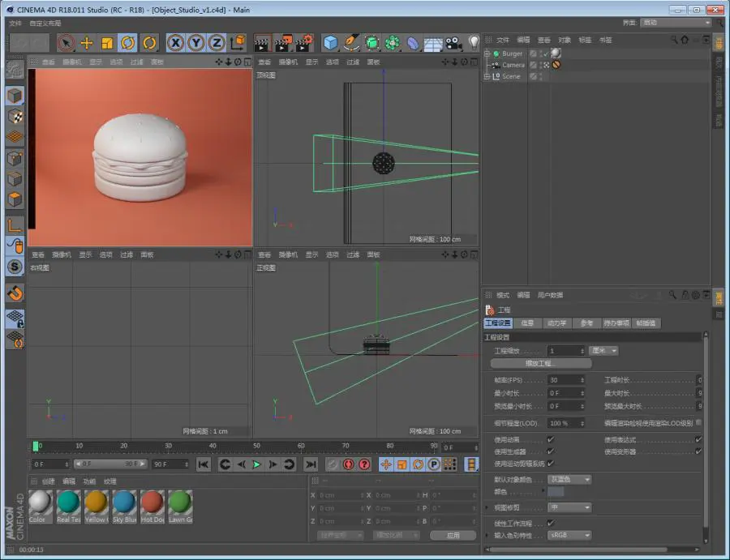Switch to the 动力学 tab

pyautogui.click(x=556, y=323)
